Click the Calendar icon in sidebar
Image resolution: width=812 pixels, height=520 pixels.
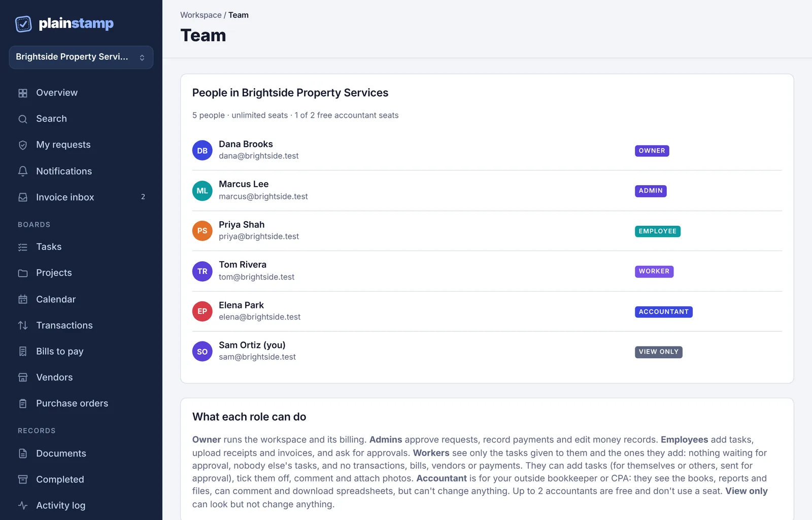click(23, 299)
